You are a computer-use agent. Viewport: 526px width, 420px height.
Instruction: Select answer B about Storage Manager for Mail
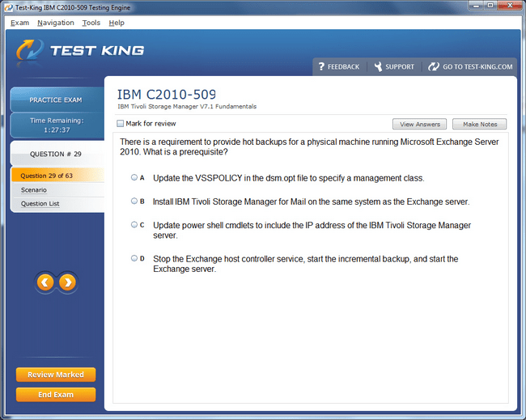coord(134,201)
